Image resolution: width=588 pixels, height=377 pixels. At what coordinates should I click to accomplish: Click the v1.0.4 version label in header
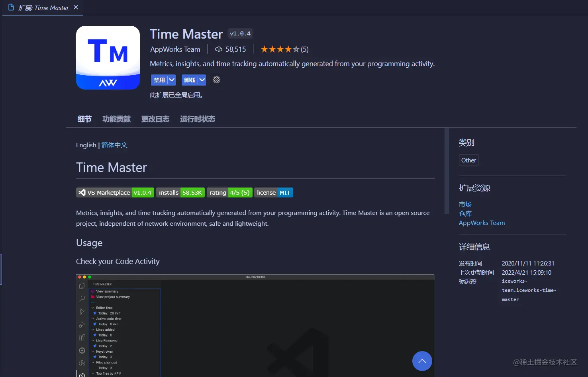point(240,34)
